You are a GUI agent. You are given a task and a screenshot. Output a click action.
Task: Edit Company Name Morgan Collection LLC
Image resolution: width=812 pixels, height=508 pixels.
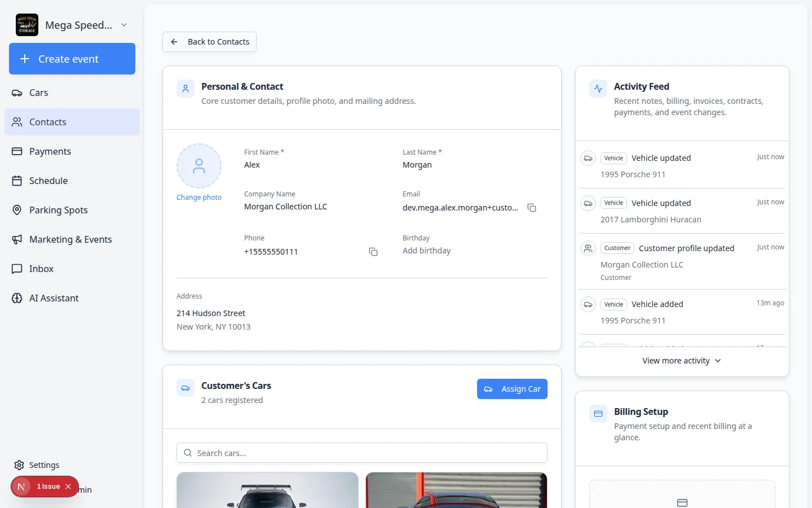pos(286,207)
